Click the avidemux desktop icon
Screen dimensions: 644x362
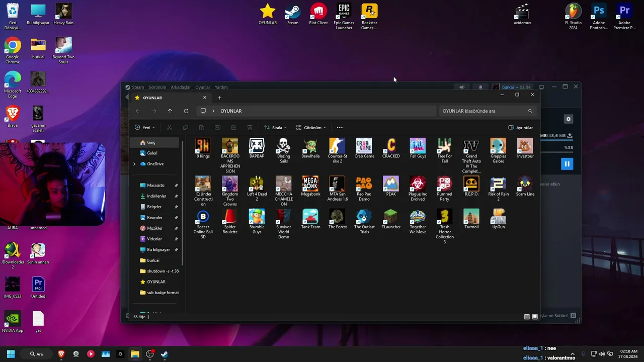point(522,14)
